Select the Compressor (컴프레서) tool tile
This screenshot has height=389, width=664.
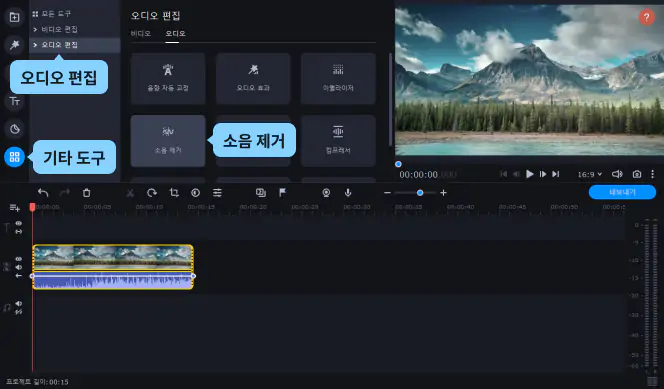click(x=338, y=141)
